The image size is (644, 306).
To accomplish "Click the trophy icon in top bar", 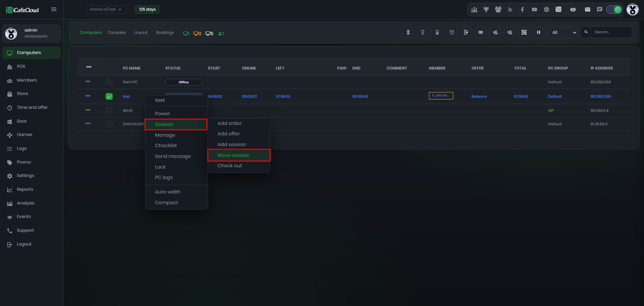I will tap(486, 10).
